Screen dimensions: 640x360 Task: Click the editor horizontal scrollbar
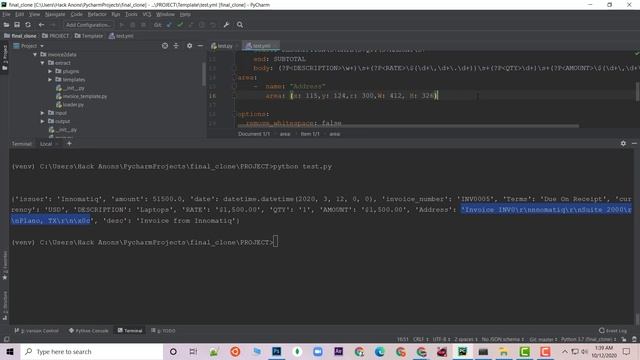point(408,126)
